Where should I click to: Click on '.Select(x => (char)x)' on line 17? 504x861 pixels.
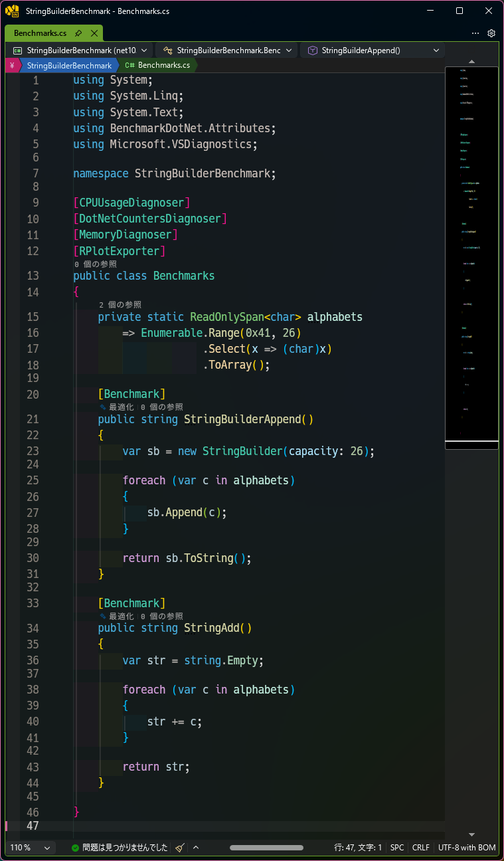pyautogui.click(x=268, y=349)
